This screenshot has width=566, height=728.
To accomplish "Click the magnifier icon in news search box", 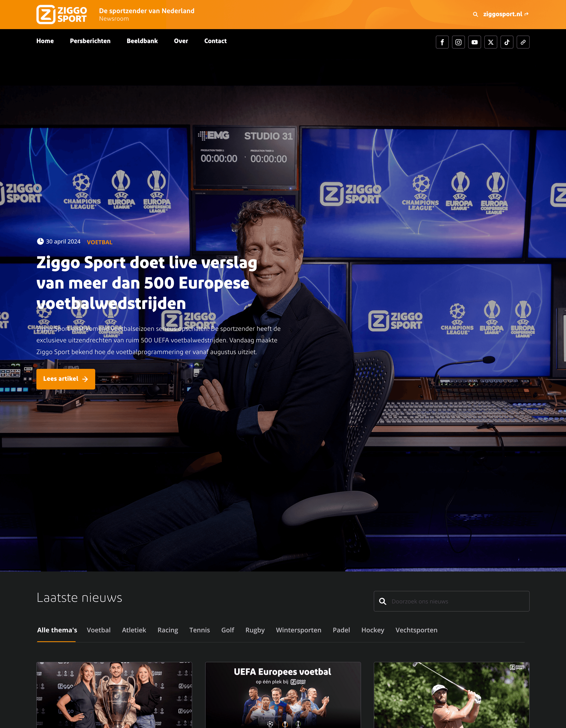I will click(383, 601).
